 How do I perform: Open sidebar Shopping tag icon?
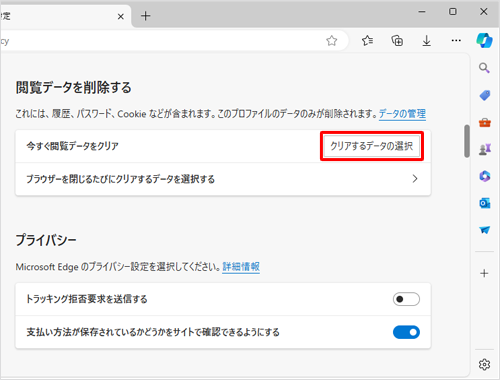485,95
